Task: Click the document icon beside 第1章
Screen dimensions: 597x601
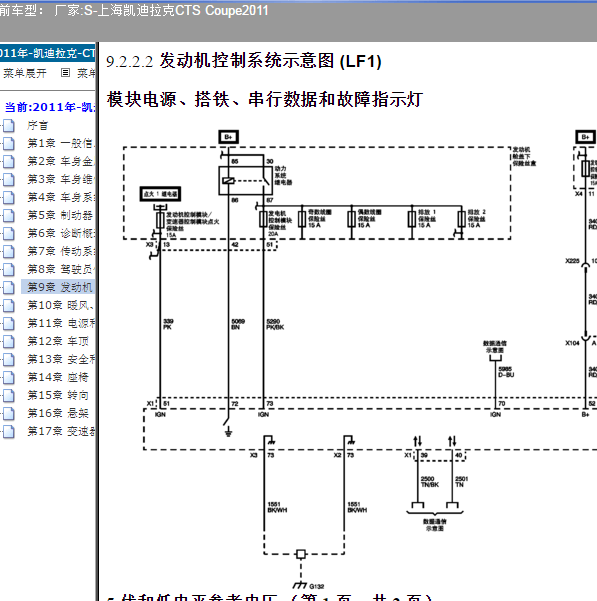Action: pyautogui.click(x=9, y=143)
